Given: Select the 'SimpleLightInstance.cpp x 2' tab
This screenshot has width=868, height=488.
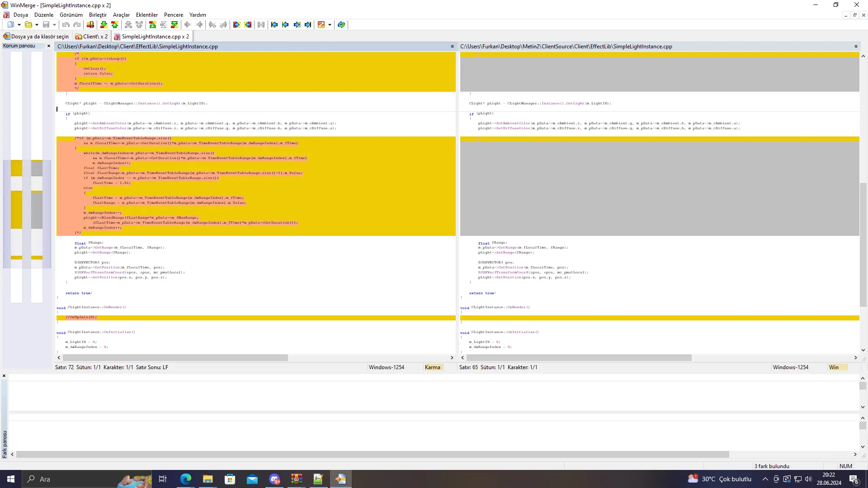Looking at the screenshot, I should (152, 37).
